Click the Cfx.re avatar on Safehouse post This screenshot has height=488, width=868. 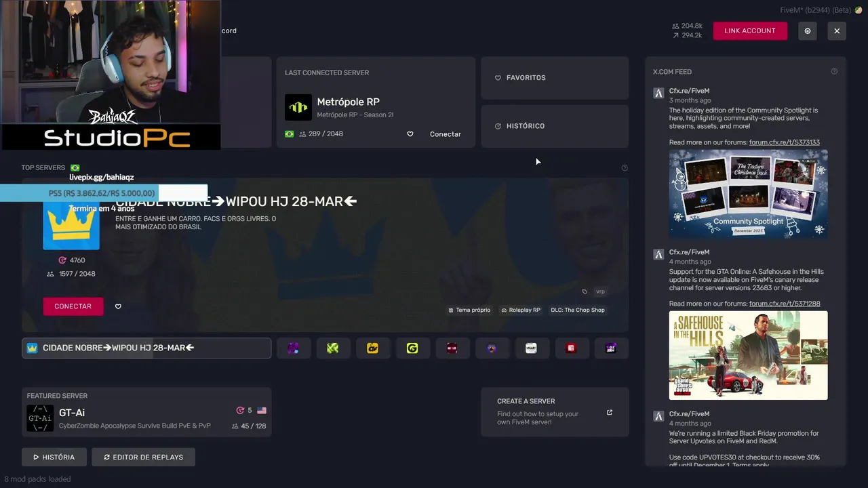coord(658,255)
